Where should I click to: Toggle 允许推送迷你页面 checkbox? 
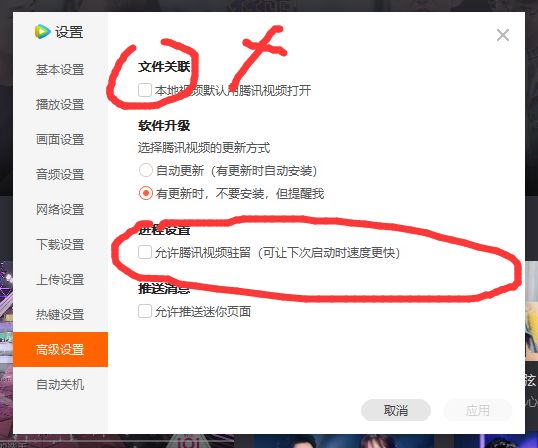145,311
